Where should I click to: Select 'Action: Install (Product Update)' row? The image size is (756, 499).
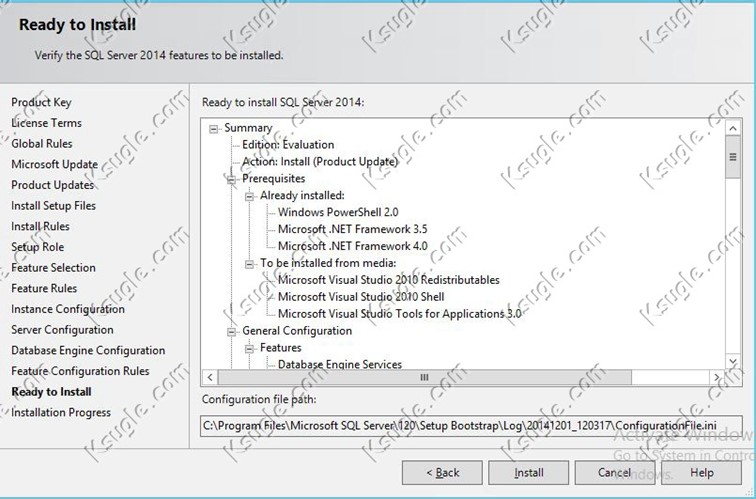pyautogui.click(x=320, y=162)
